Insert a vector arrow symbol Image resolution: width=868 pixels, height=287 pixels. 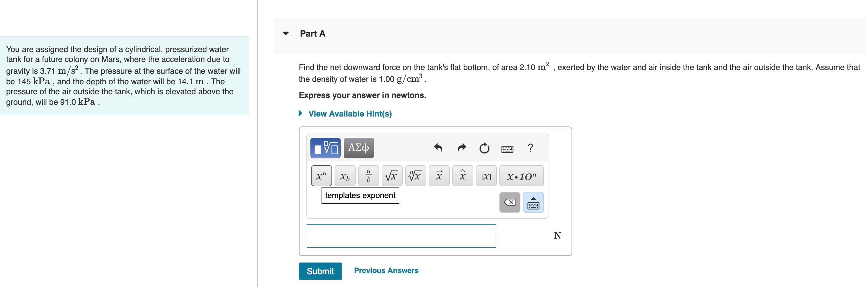tap(439, 175)
